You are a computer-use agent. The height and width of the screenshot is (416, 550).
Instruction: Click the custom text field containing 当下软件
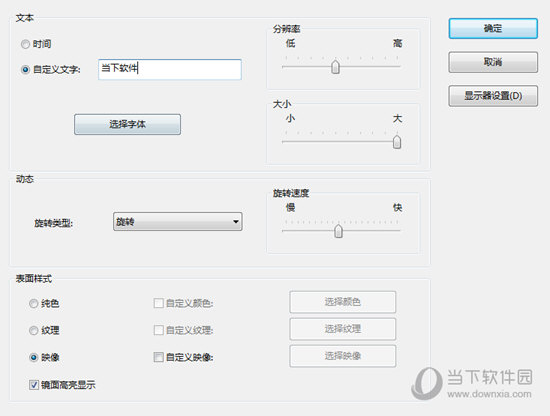point(170,69)
